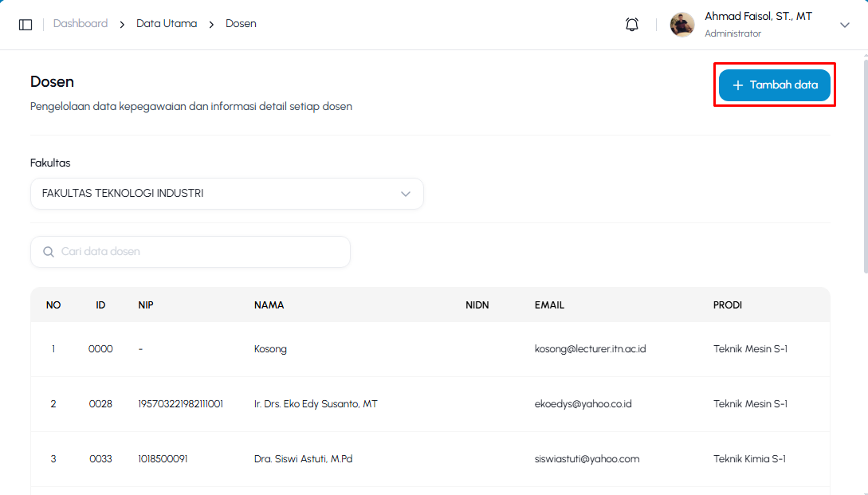Screen dimensions: 868x495
Task: Click row number 3 cell
Action: pos(53,459)
